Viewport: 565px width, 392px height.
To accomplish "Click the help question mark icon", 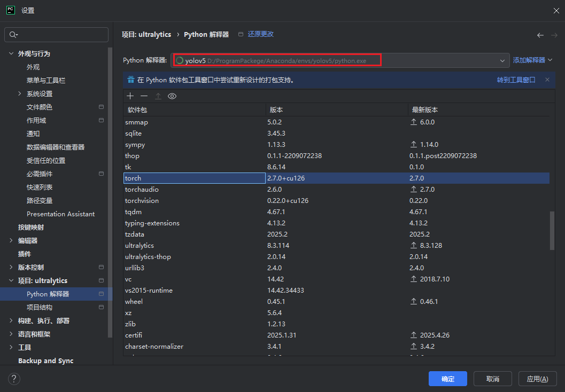I will 14,379.
